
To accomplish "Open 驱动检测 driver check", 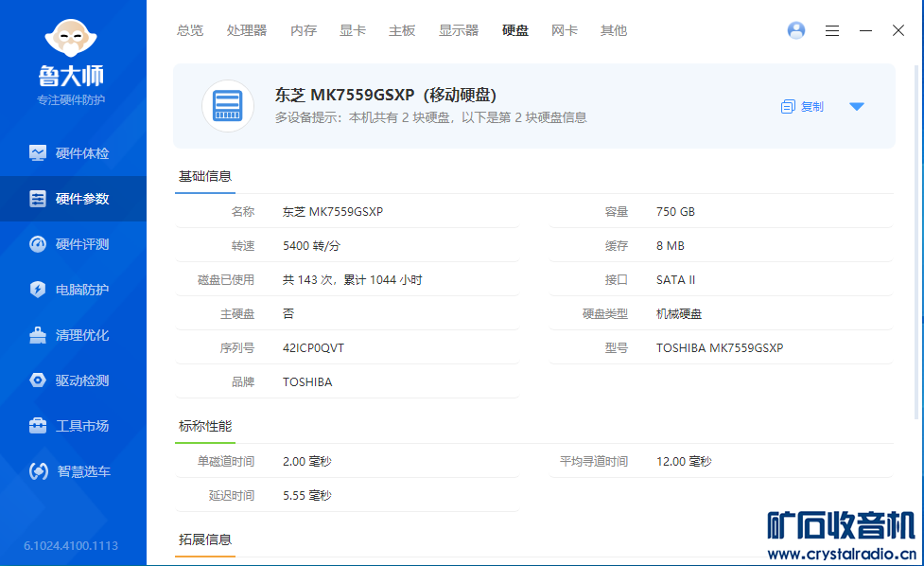I will pyautogui.click(x=73, y=380).
